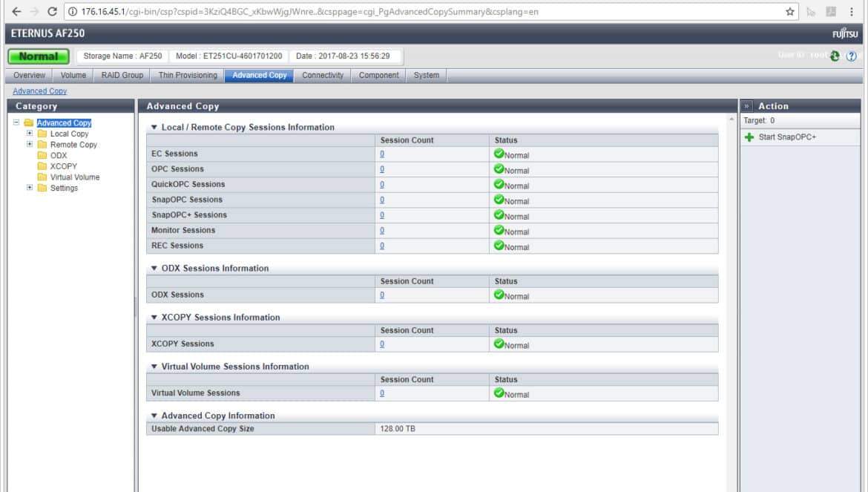Screen dimensions: 868x492
Task: Open the QuickOPC Sessions count link
Action: coord(382,184)
